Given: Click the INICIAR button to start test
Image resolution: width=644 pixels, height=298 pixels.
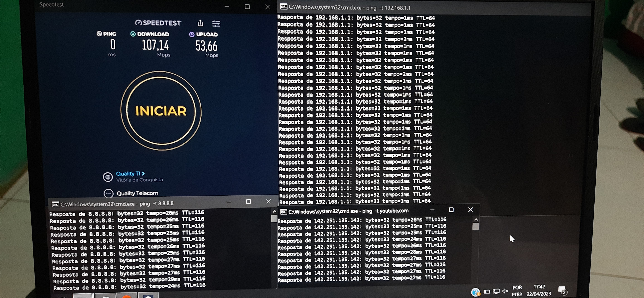Looking at the screenshot, I should point(161,111).
